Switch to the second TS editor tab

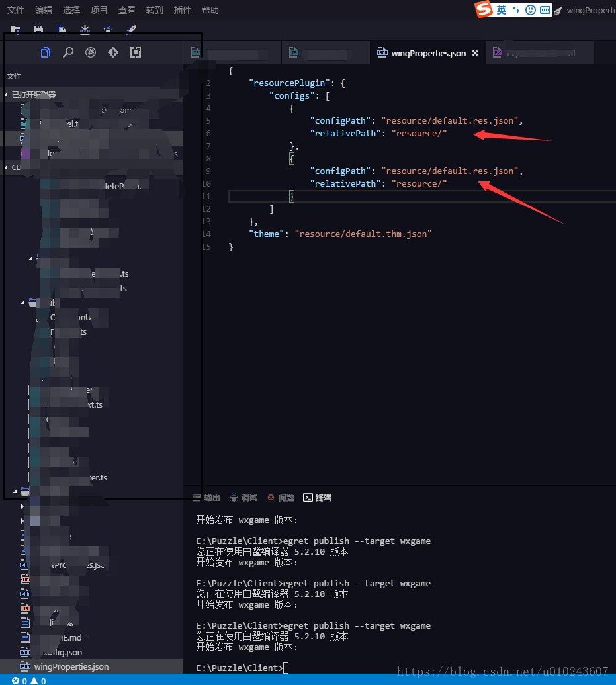point(326,53)
